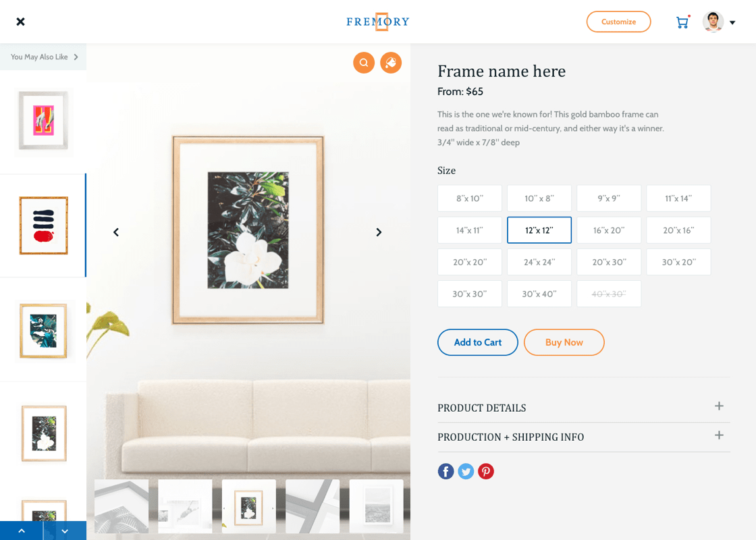Click the Buy Now button
Viewport: 756px width, 540px height.
(x=564, y=342)
